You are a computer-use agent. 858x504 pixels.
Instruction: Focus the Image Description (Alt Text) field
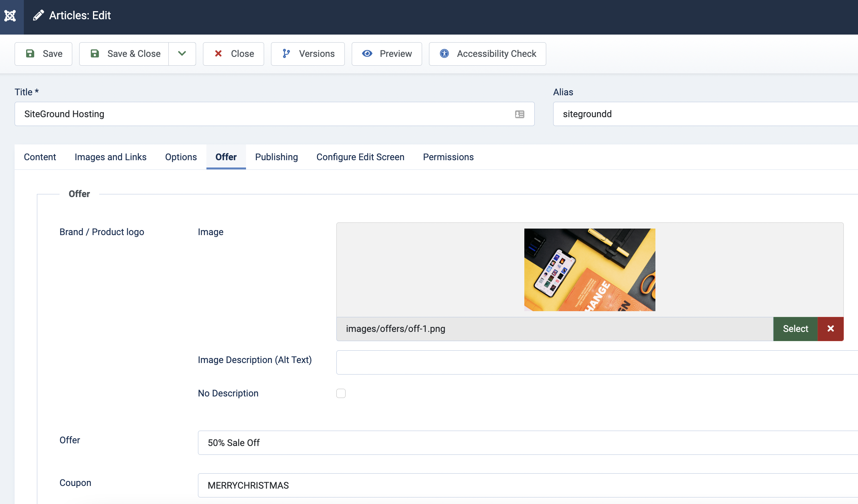click(x=596, y=362)
